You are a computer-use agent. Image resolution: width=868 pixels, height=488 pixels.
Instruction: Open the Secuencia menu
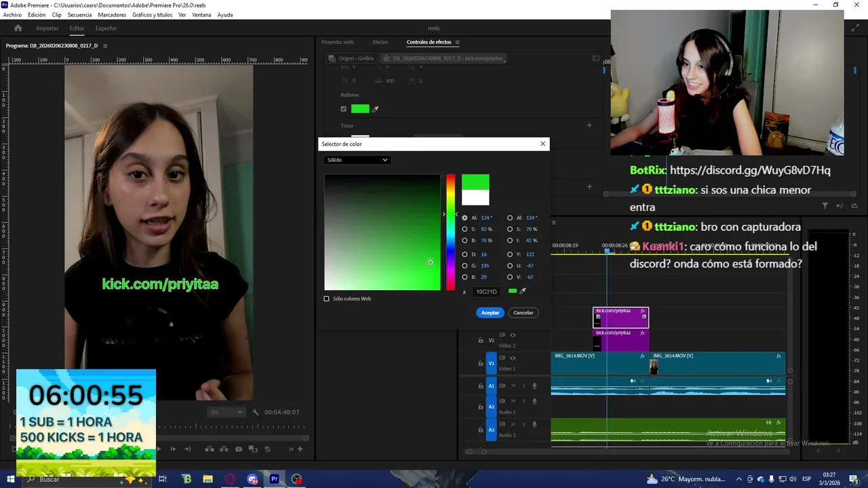pos(79,15)
